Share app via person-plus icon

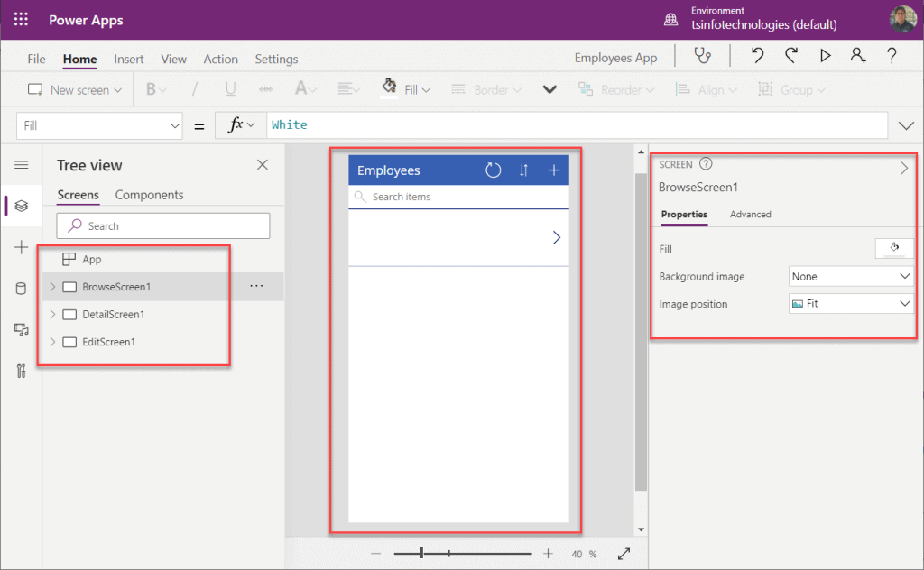(858, 56)
